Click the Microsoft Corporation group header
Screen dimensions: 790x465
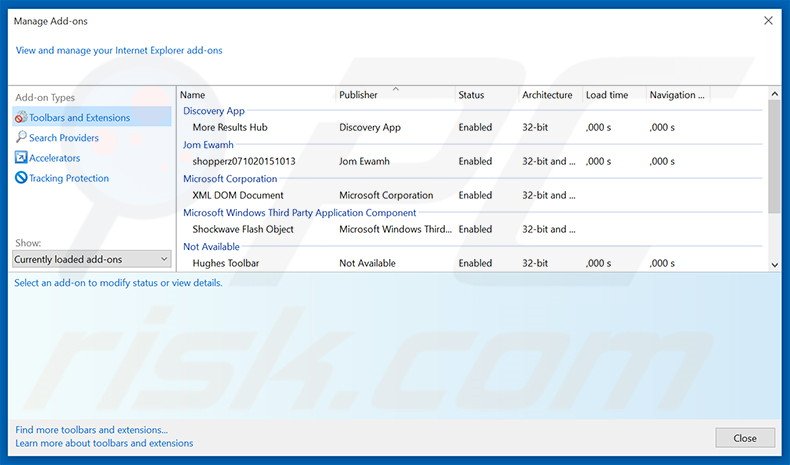click(230, 179)
